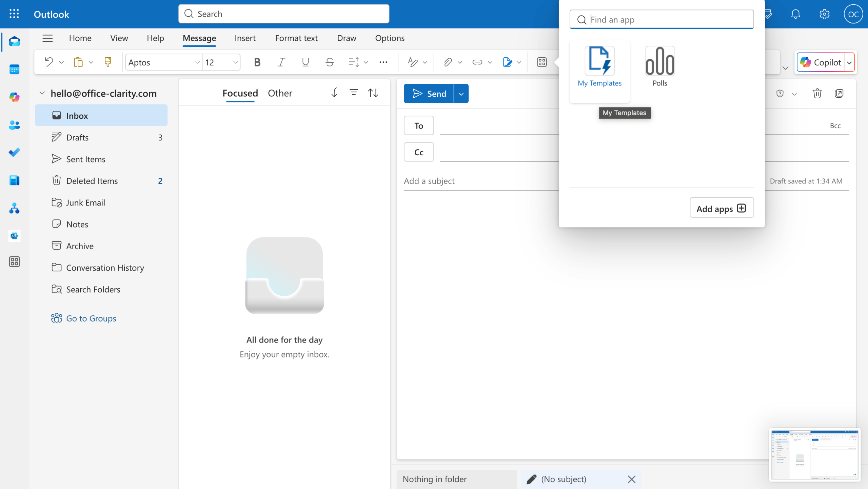Discard draft with trash icon
The height and width of the screenshot is (489, 868).
point(817,93)
